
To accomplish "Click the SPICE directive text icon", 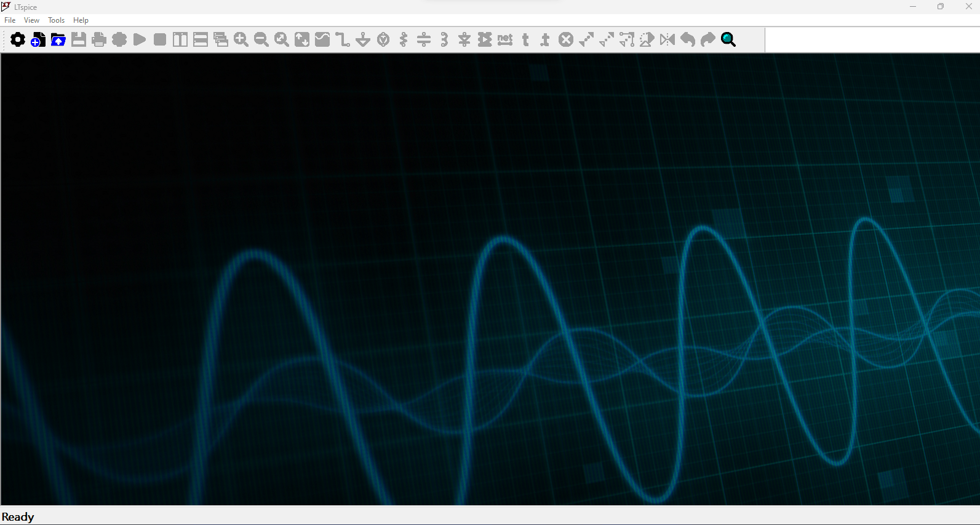I will pos(546,40).
